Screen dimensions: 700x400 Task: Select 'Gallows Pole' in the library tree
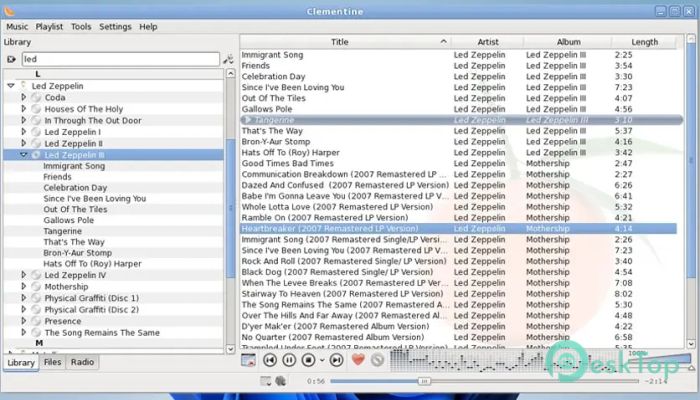tap(69, 220)
